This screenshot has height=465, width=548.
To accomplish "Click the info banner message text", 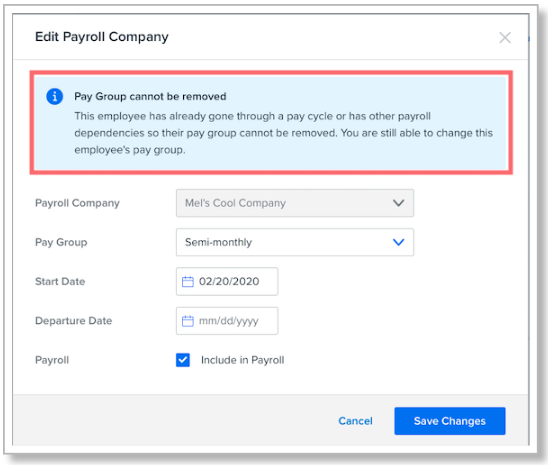I will [x=283, y=133].
